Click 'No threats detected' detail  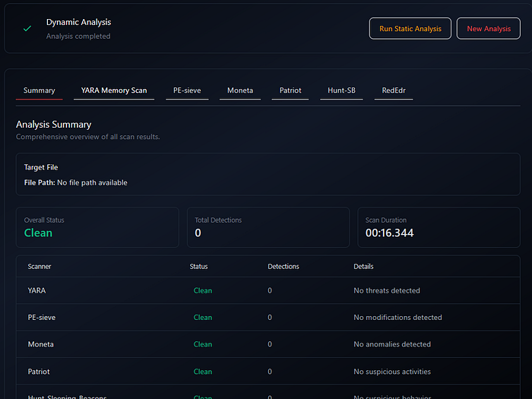pyautogui.click(x=387, y=291)
